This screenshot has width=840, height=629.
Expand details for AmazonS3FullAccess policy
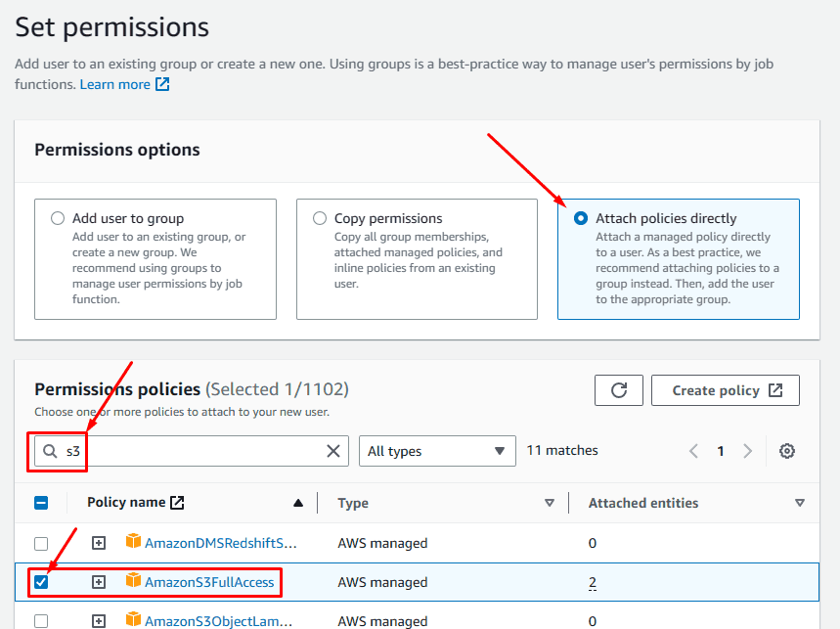[98, 581]
